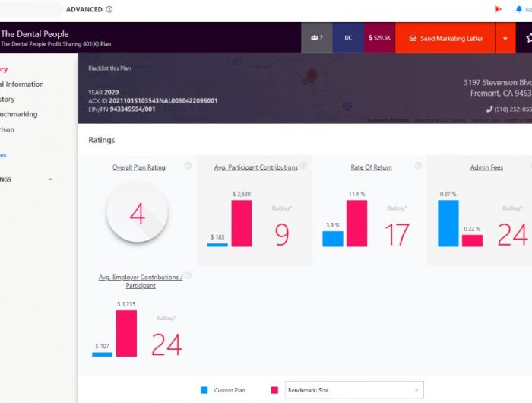Click the participants count badge showing 7
Screen dimensions: 532x403
[x=317, y=38]
